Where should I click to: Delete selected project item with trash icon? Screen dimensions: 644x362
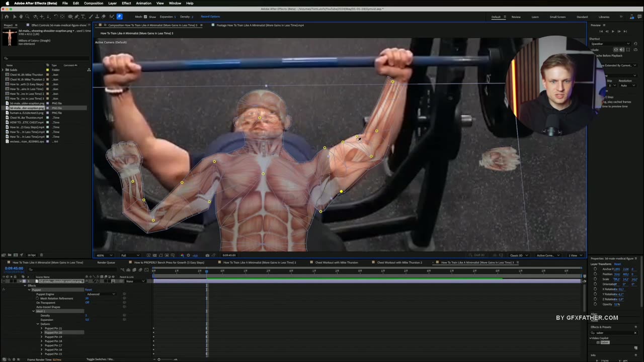(41, 255)
